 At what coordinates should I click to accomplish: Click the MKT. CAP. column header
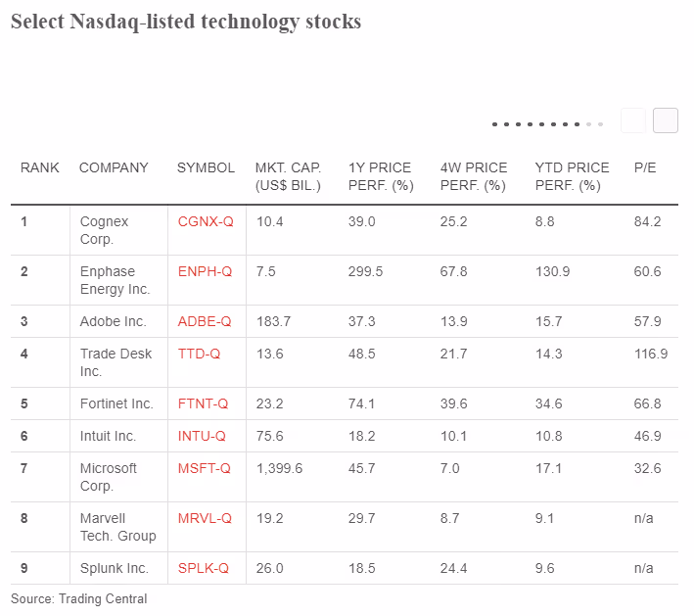coord(288,176)
